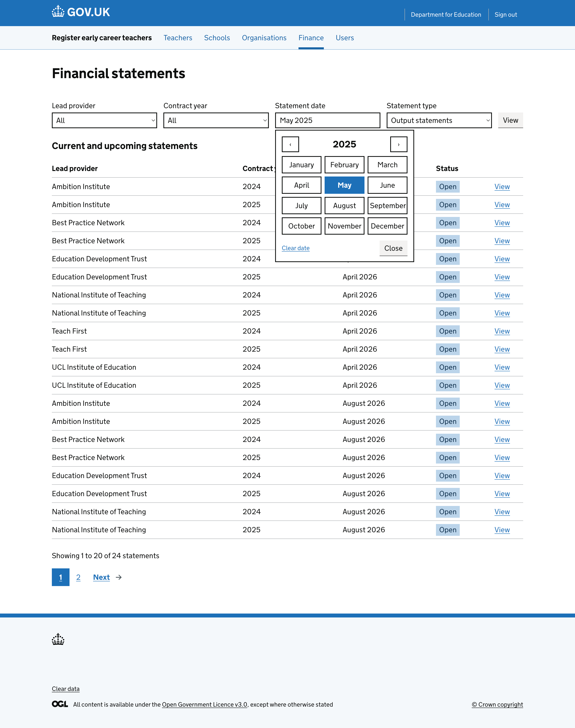Close the month picker popup
This screenshot has height=728, width=575.
tap(393, 248)
